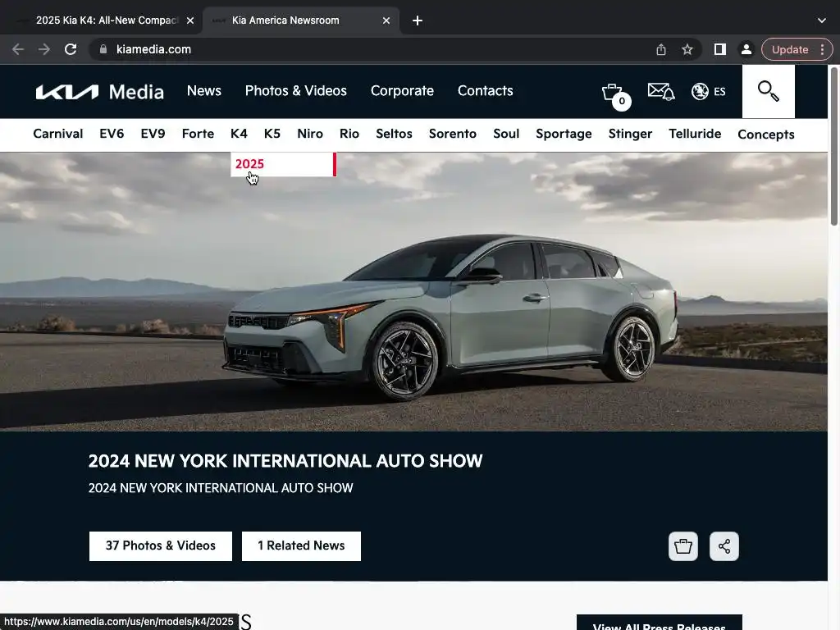Add gallery to basket icon button
This screenshot has width=840, height=630.
(683, 546)
